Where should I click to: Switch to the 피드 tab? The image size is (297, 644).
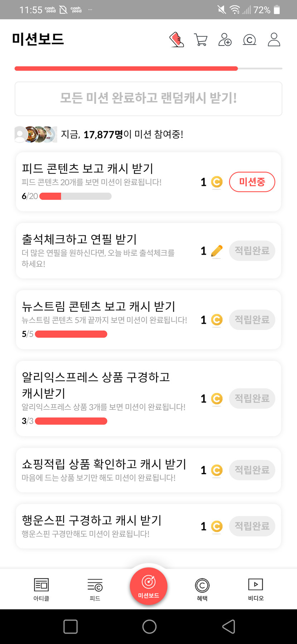(x=95, y=589)
